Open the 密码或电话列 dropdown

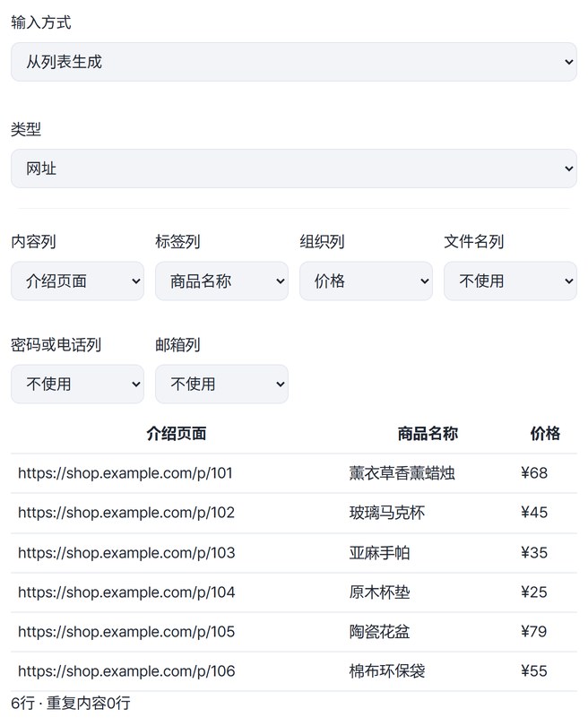point(77,384)
